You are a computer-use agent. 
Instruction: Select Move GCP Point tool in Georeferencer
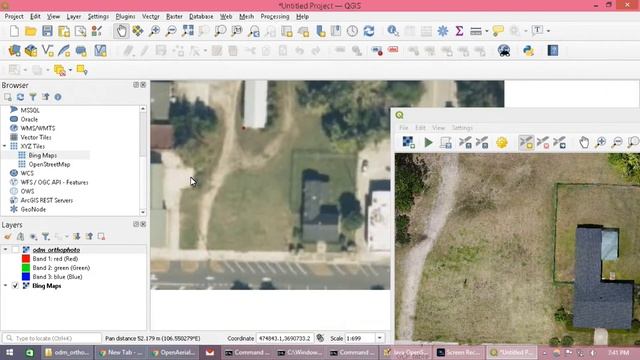[560, 142]
